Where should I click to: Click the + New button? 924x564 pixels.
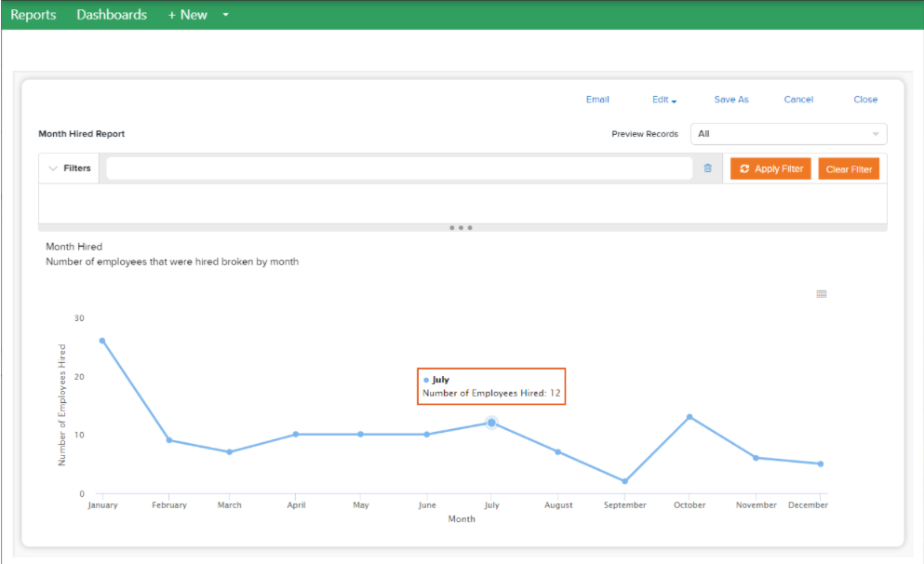tap(187, 15)
